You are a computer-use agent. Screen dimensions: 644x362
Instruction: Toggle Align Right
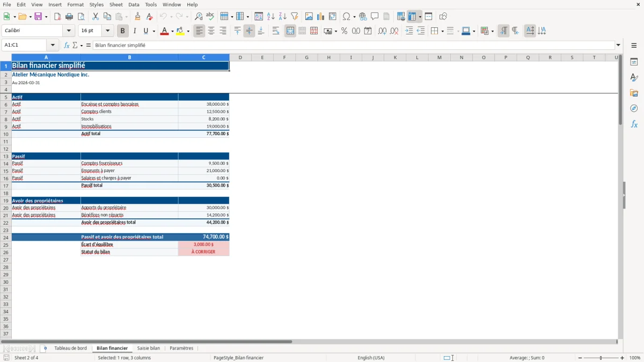click(x=223, y=31)
